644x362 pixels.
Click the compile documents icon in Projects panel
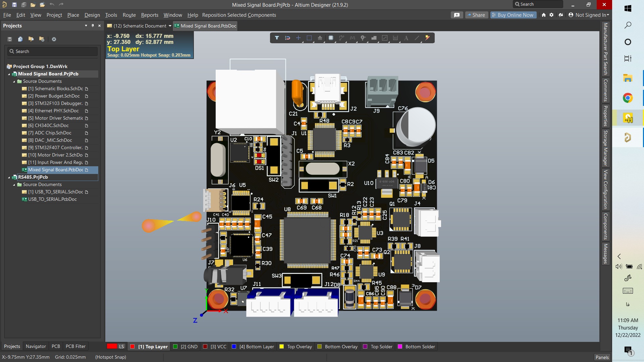(x=20, y=39)
